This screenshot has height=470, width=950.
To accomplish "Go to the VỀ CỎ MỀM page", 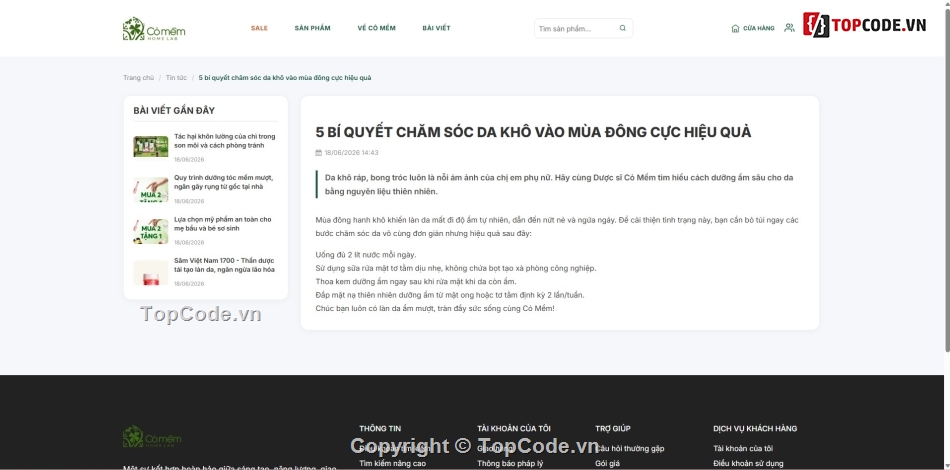I will point(376,28).
